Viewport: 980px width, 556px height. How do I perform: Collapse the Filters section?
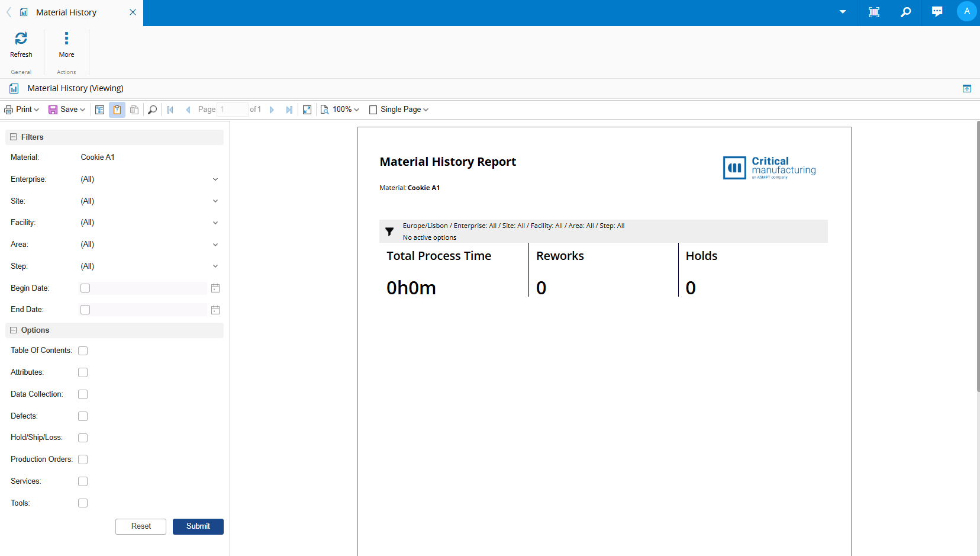tap(14, 137)
